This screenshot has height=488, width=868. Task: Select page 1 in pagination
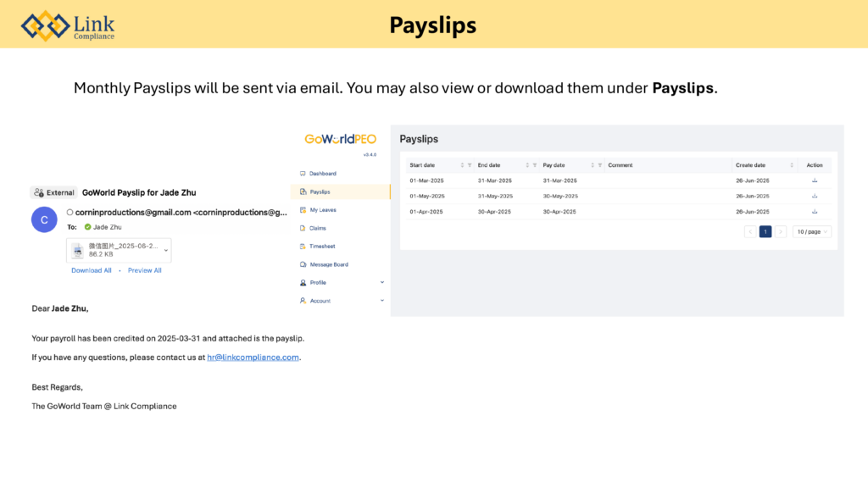765,231
